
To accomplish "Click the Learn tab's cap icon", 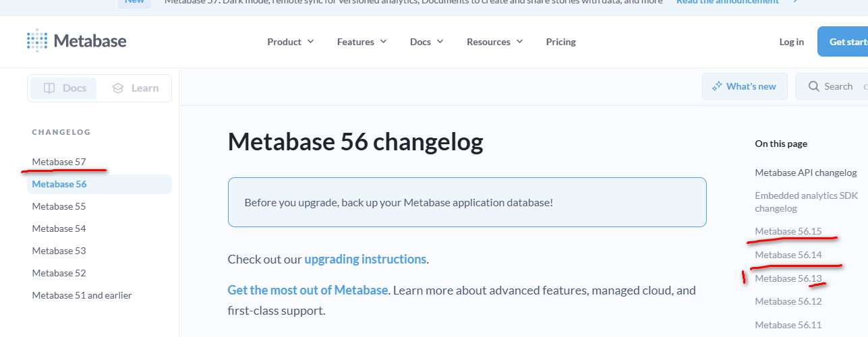I will tap(118, 88).
